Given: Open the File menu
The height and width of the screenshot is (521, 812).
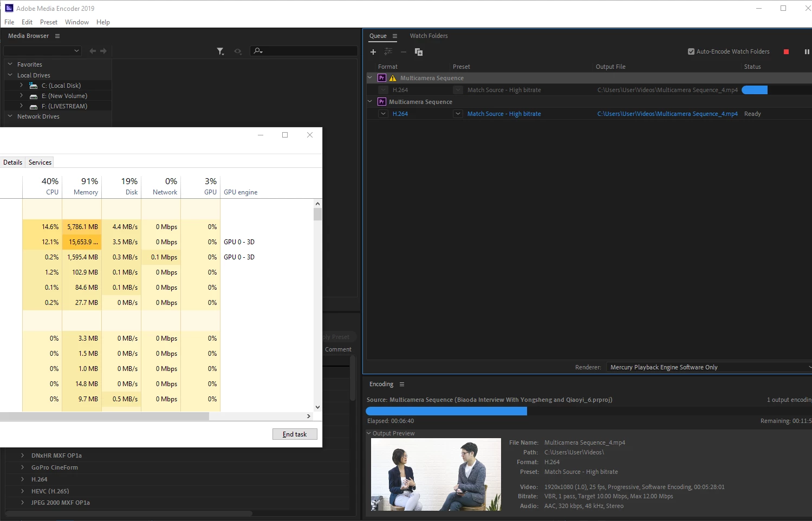Looking at the screenshot, I should pyautogui.click(x=9, y=22).
